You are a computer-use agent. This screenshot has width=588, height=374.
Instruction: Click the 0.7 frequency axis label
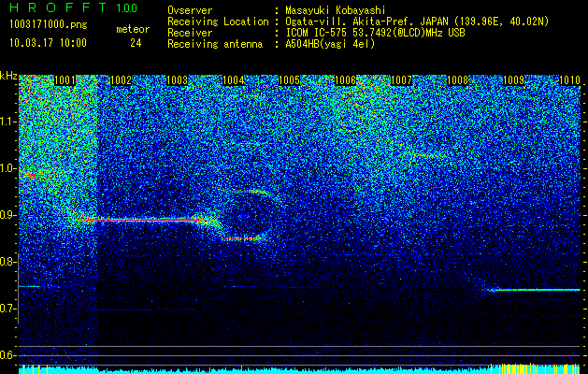pyautogui.click(x=7, y=309)
